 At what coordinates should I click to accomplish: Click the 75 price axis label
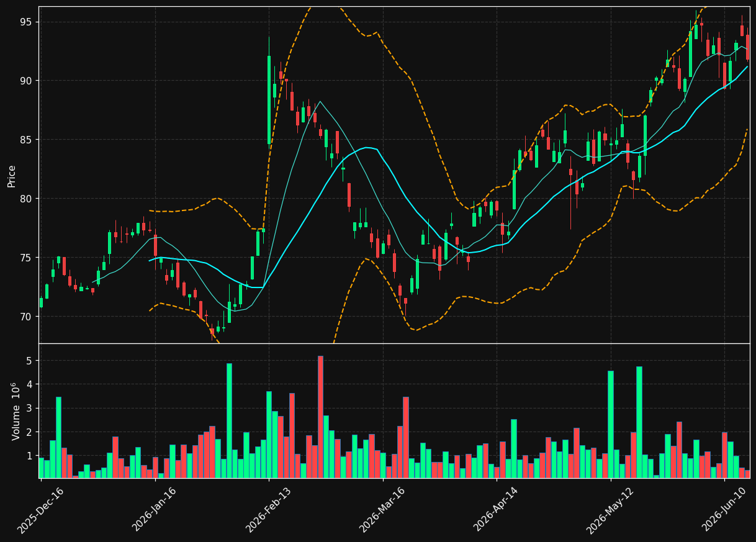[x=27, y=258]
